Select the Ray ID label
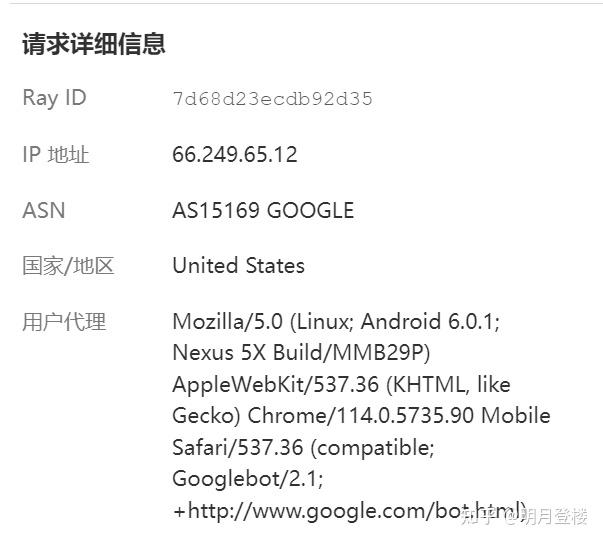The height and width of the screenshot is (542, 603). 54,98
